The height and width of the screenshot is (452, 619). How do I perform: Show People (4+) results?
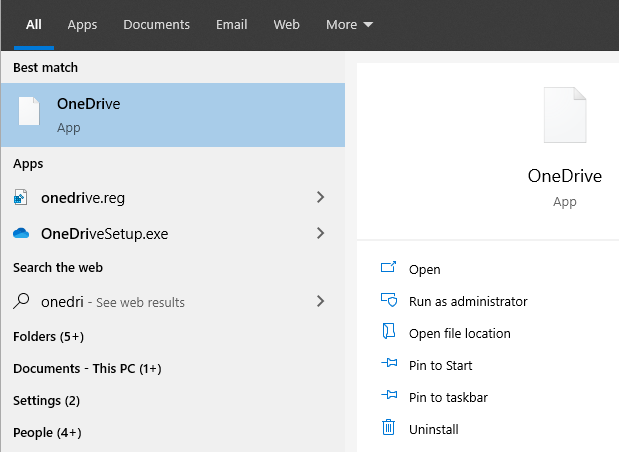[47, 432]
